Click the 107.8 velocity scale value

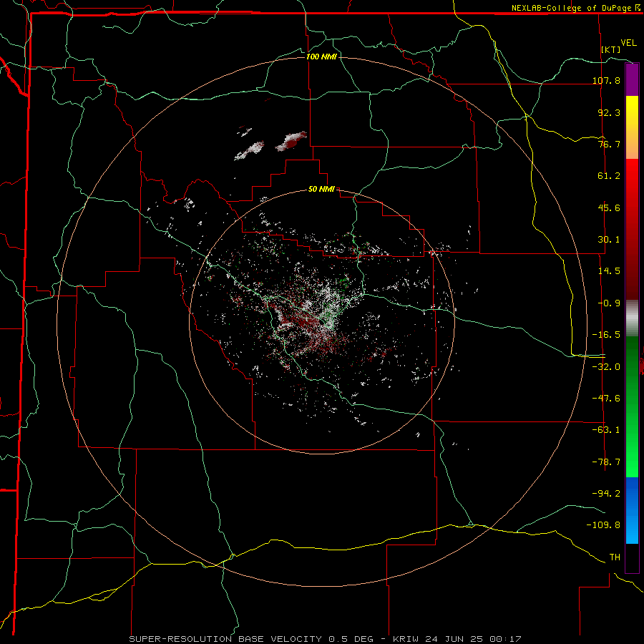pyautogui.click(x=606, y=80)
